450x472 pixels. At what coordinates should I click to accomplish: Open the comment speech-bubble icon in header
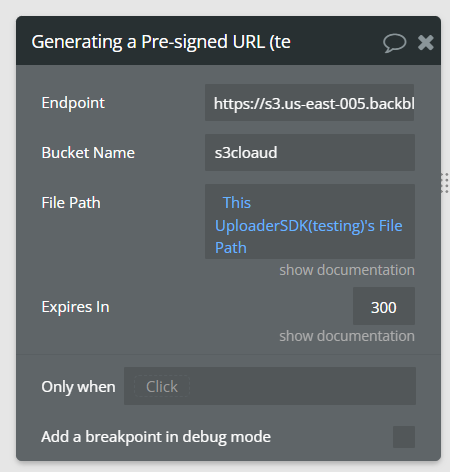coord(394,43)
